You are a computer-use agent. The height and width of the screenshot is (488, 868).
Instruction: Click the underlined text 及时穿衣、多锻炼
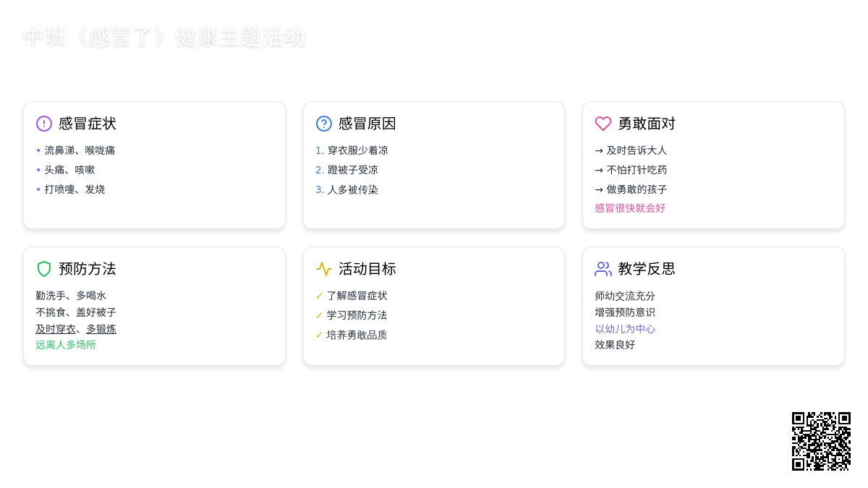76,329
